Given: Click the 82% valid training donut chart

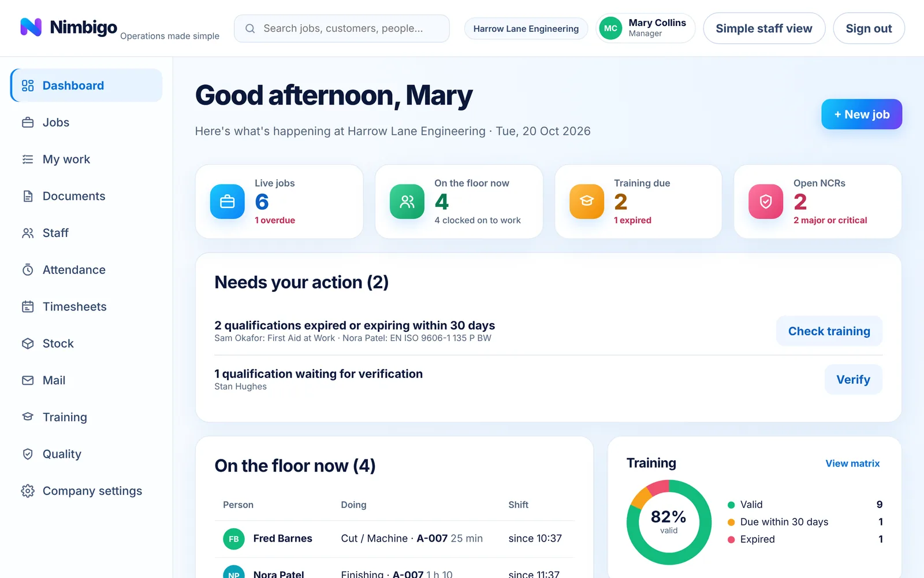Looking at the screenshot, I should point(669,522).
